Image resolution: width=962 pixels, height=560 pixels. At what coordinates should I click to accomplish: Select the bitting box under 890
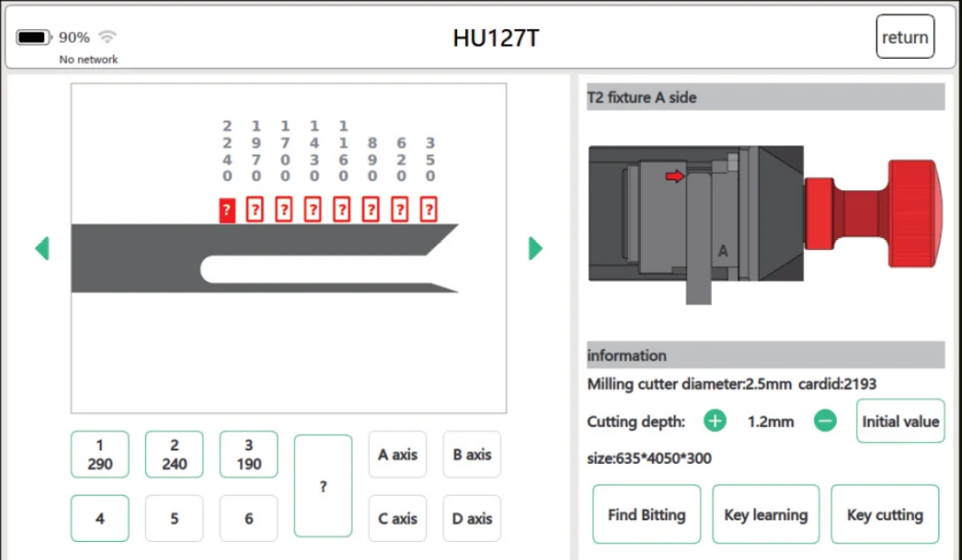(x=371, y=209)
